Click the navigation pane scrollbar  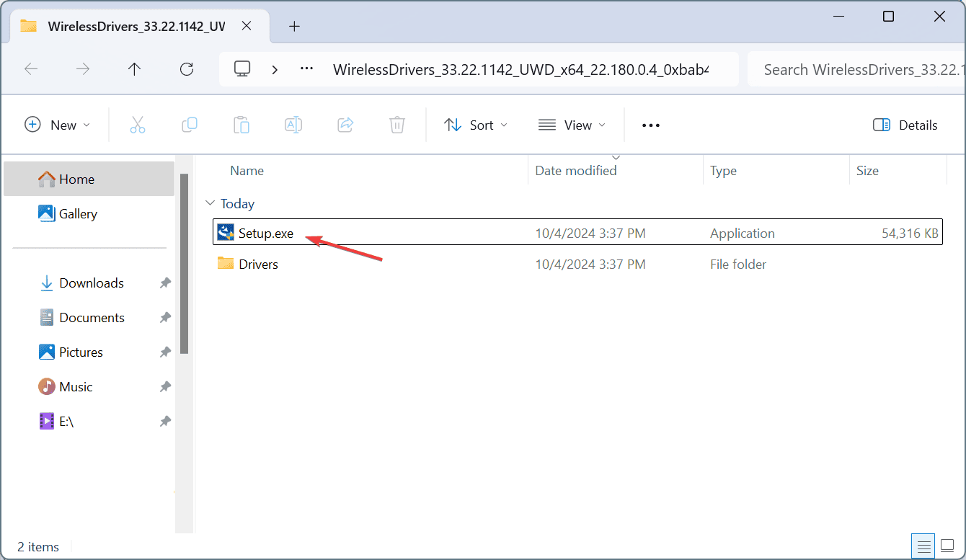(184, 263)
